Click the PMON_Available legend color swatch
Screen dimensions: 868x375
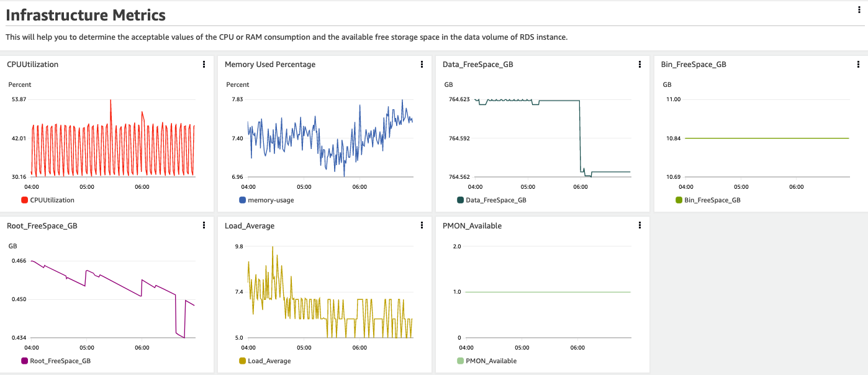click(460, 361)
